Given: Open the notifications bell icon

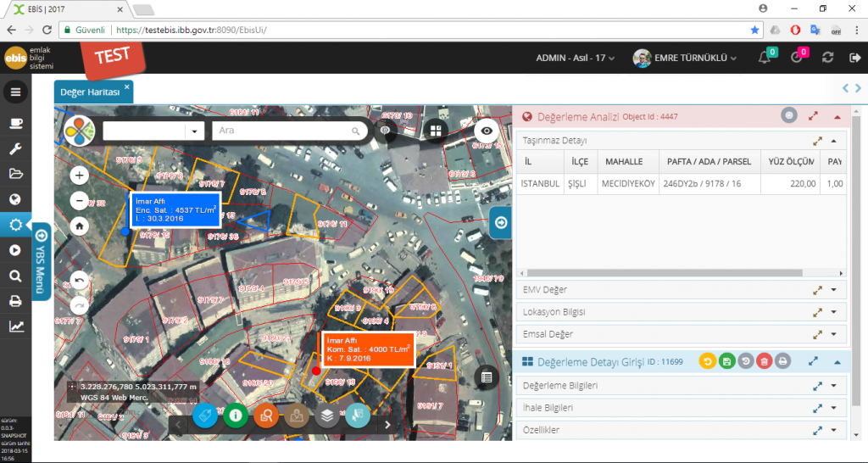Looking at the screenshot, I should tap(765, 58).
